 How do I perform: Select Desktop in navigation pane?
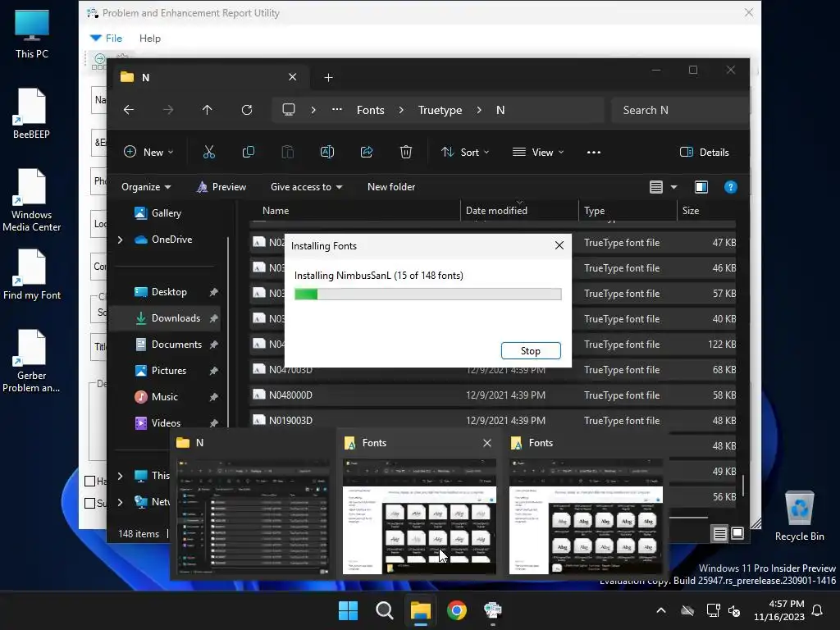tap(169, 292)
